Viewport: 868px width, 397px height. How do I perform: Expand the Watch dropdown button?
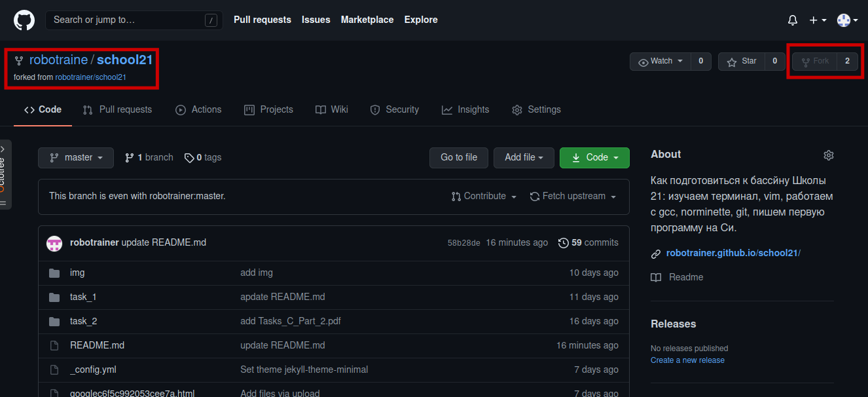coord(660,62)
